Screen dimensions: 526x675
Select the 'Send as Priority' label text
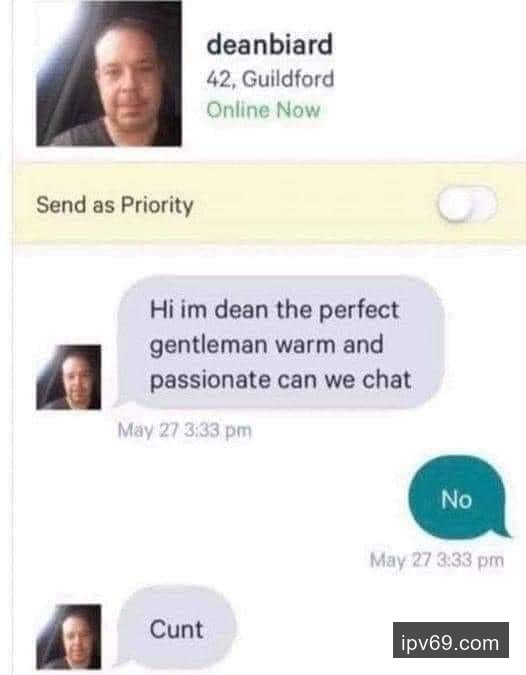114,205
